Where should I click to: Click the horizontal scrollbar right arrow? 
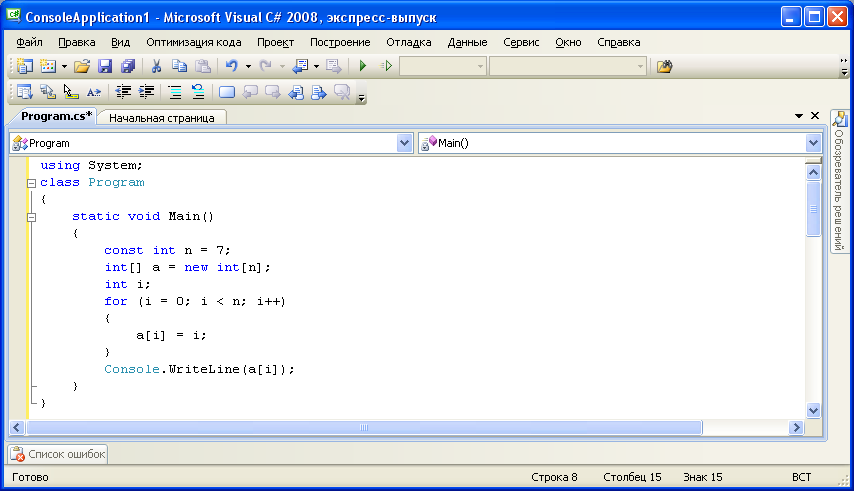(x=796, y=428)
